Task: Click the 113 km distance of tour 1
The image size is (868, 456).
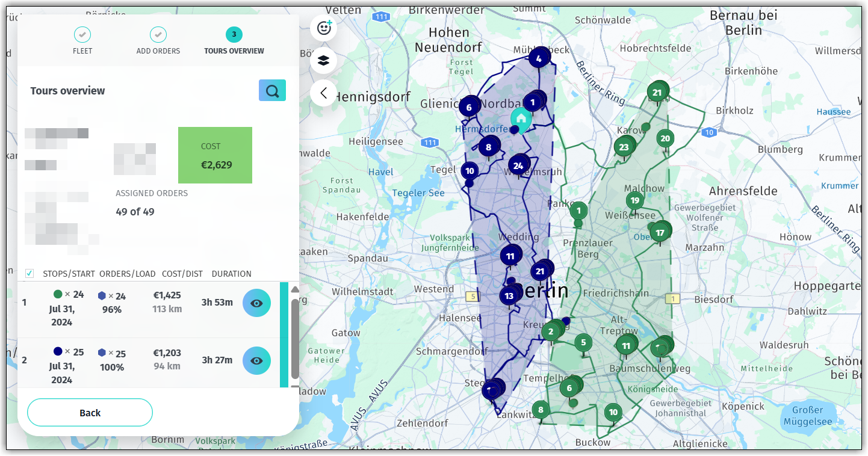Action: 167,309
